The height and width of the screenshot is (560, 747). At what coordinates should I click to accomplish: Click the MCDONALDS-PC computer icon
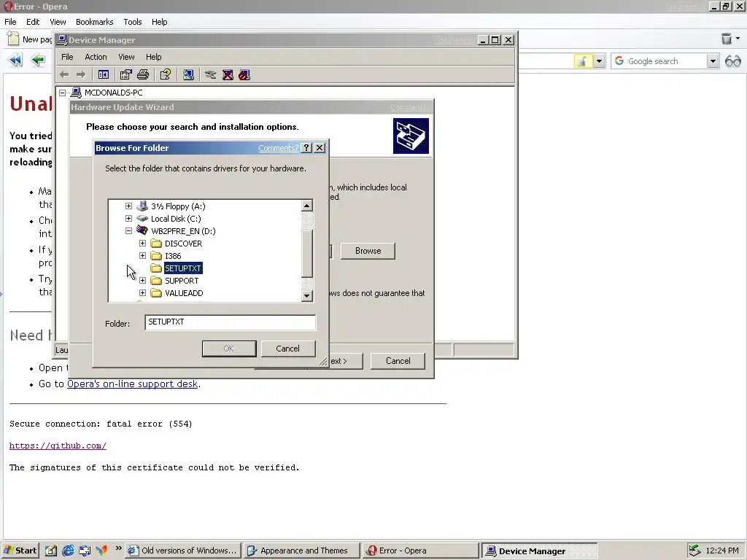point(76,93)
